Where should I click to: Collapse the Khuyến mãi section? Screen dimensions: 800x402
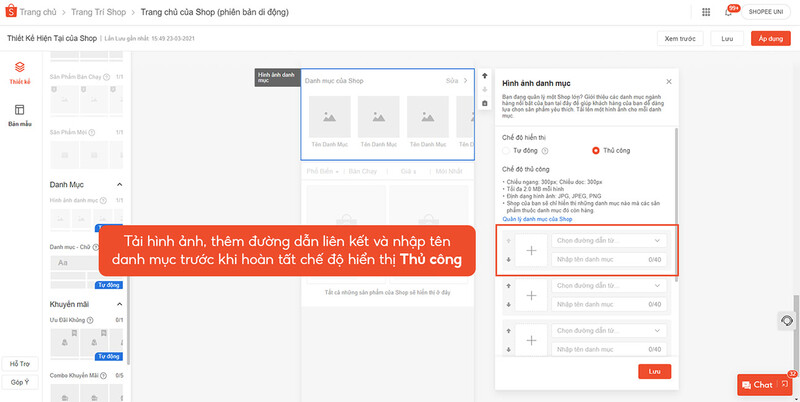(120, 304)
